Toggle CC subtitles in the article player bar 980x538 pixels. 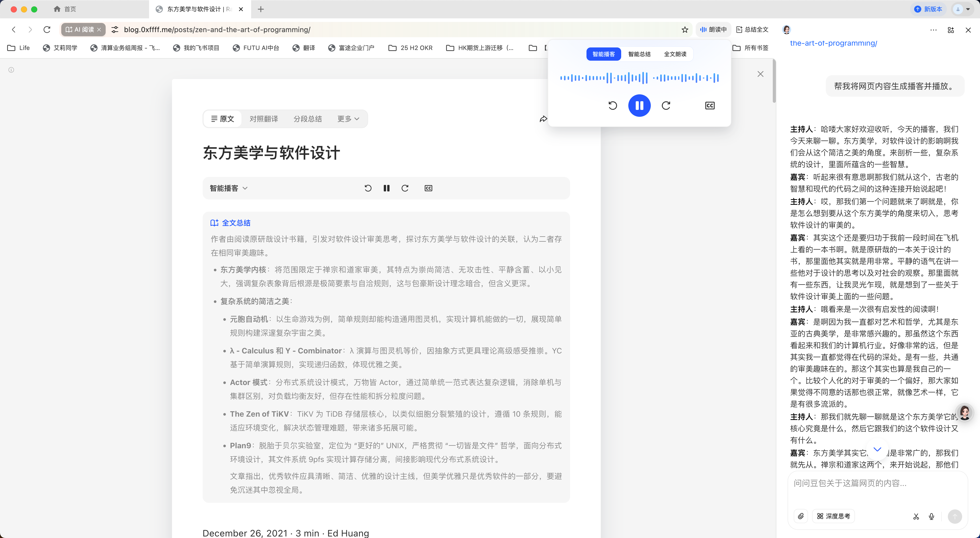coord(428,188)
